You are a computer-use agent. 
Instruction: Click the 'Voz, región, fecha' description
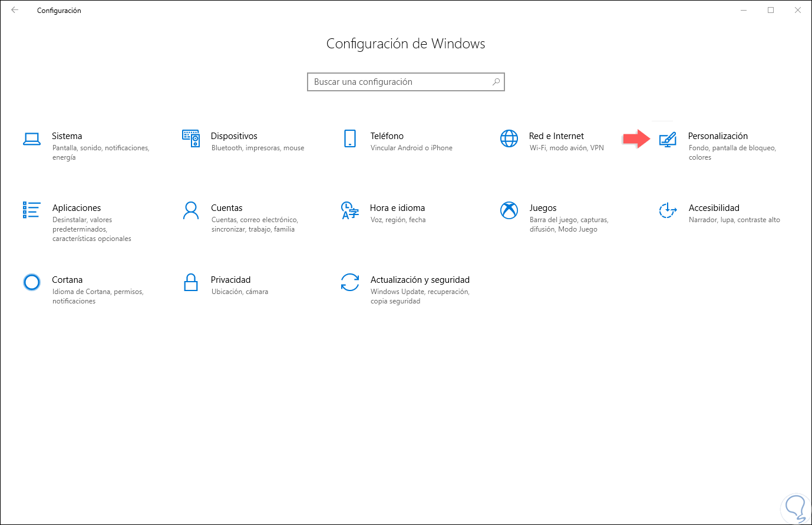click(x=398, y=220)
